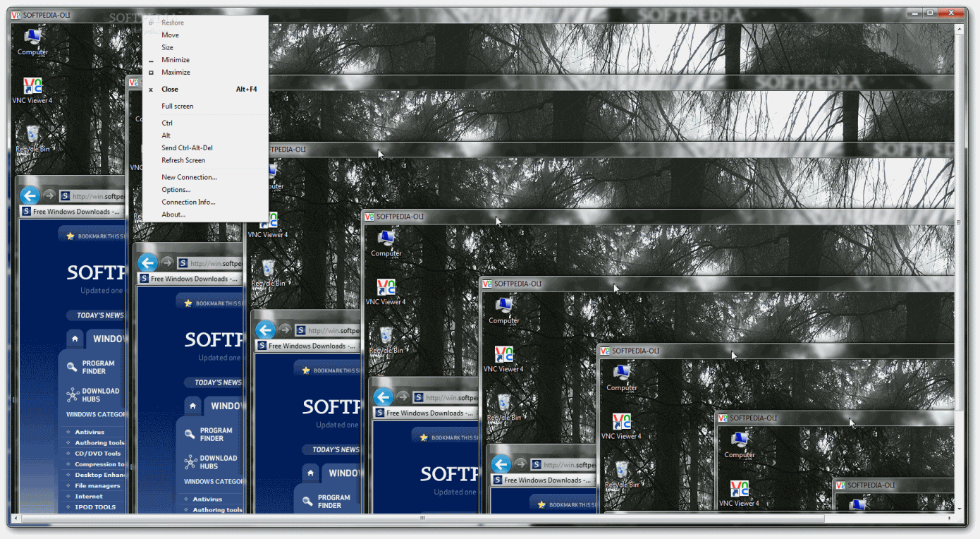Select Free Windows Downloads tab in leftmost browser
The width and height of the screenshot is (980, 539).
click(72, 211)
